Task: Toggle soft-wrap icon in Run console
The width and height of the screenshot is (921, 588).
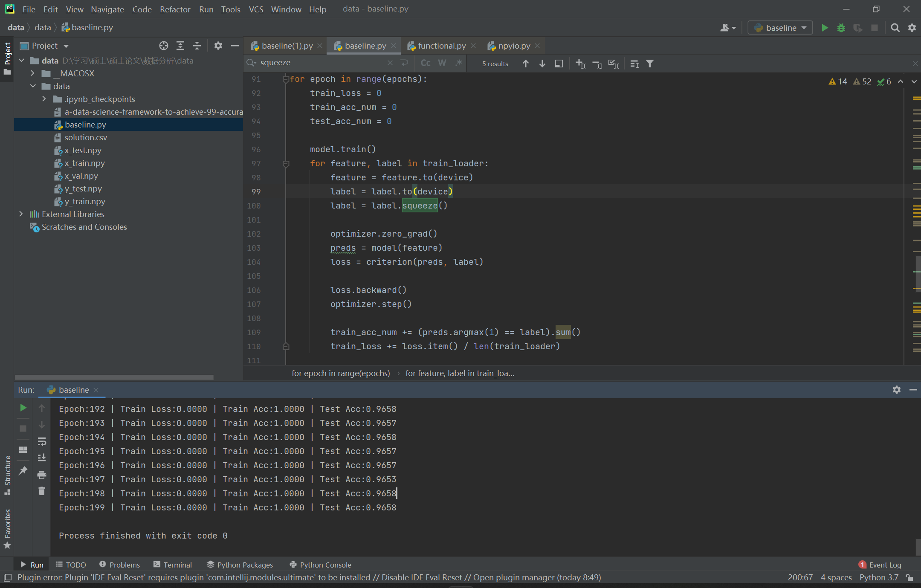Action: (x=42, y=441)
